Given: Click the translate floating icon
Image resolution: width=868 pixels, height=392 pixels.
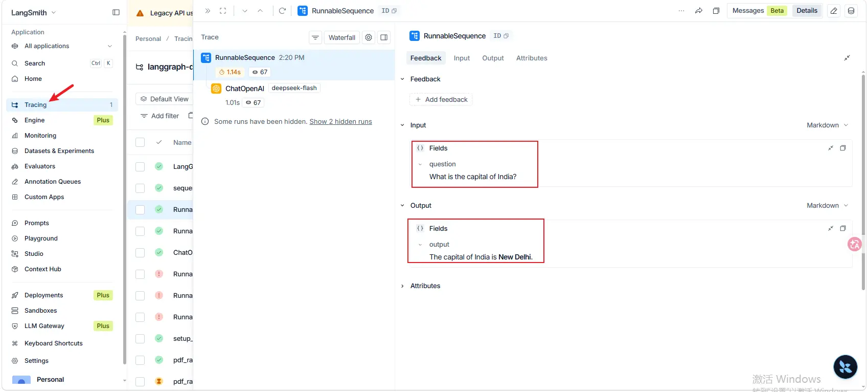Looking at the screenshot, I should click(x=854, y=244).
